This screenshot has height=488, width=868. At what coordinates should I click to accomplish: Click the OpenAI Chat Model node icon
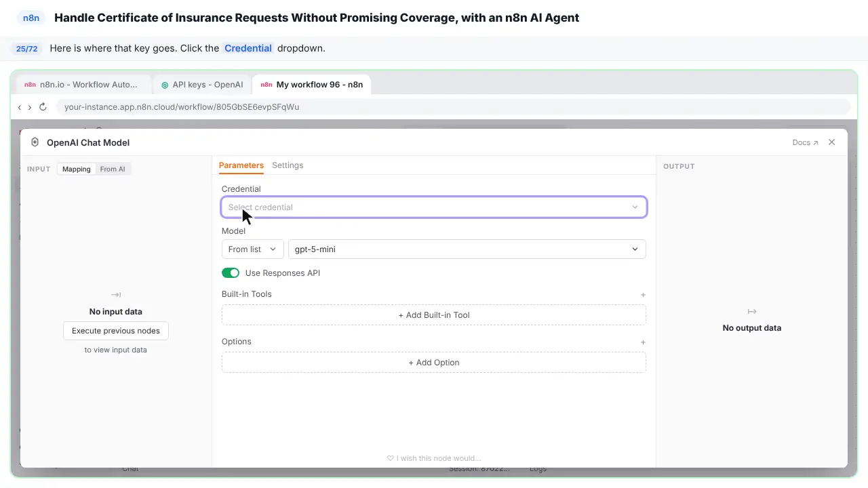pyautogui.click(x=35, y=142)
